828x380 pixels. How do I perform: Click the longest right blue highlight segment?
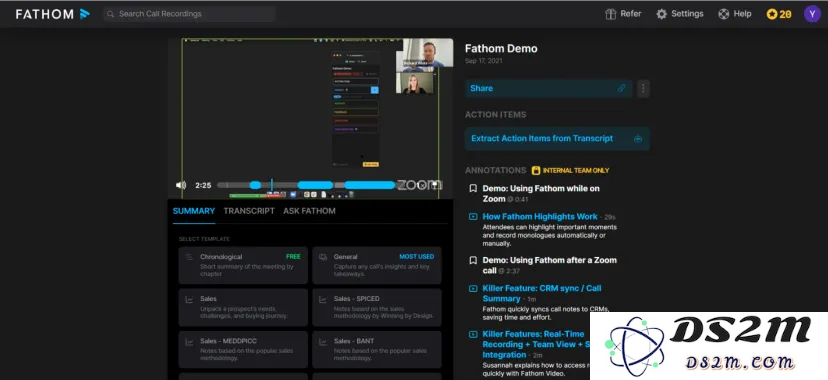pos(369,185)
